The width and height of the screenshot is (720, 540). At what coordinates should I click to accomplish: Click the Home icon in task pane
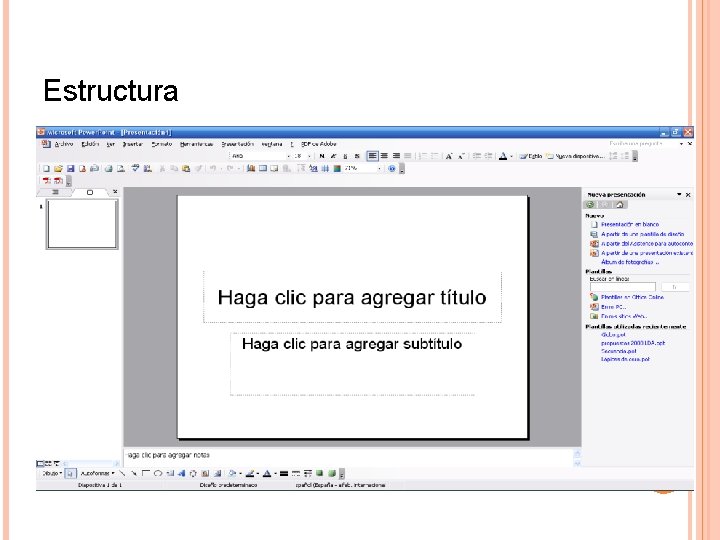(x=619, y=205)
